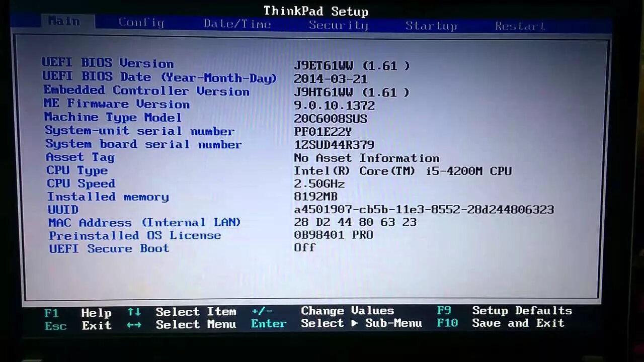Viewport: 644px width, 362px height.
Task: Click BIOS version value J9ET61WW (1.61)
Action: (352, 66)
